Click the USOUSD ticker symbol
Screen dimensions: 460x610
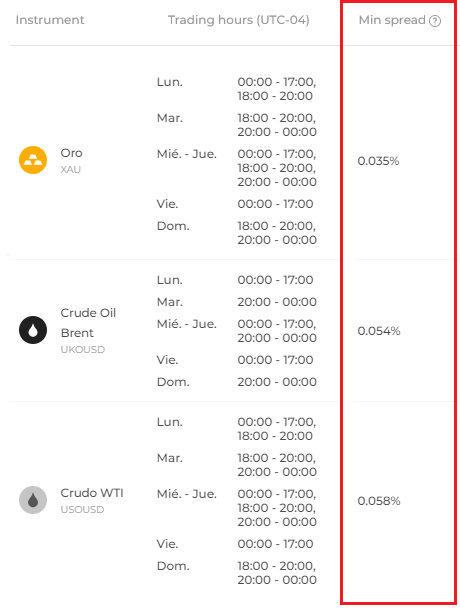(x=82, y=510)
